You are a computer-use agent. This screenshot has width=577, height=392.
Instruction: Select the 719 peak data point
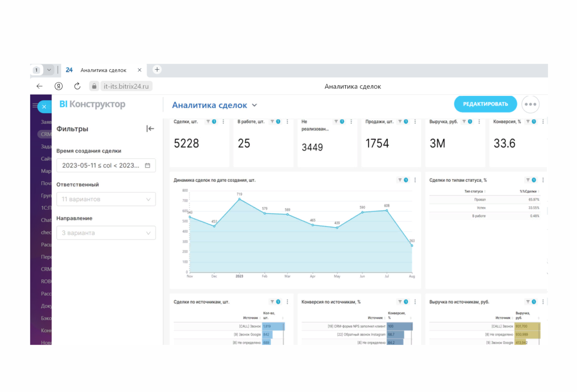tap(239, 199)
